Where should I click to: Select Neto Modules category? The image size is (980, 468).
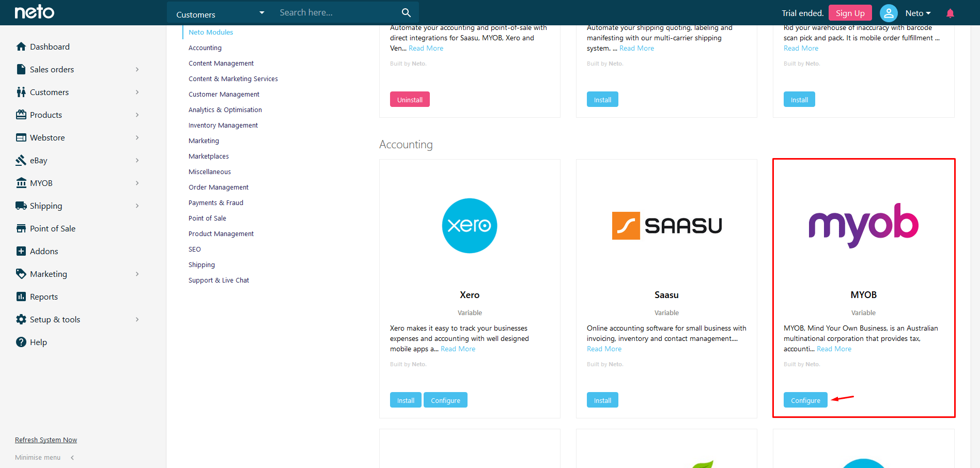(x=211, y=32)
